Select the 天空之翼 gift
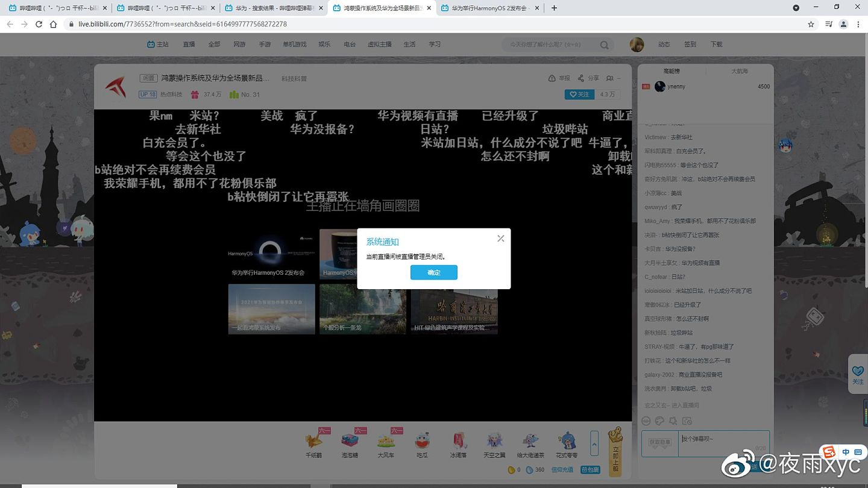This screenshot has width=868, height=488. point(494,443)
